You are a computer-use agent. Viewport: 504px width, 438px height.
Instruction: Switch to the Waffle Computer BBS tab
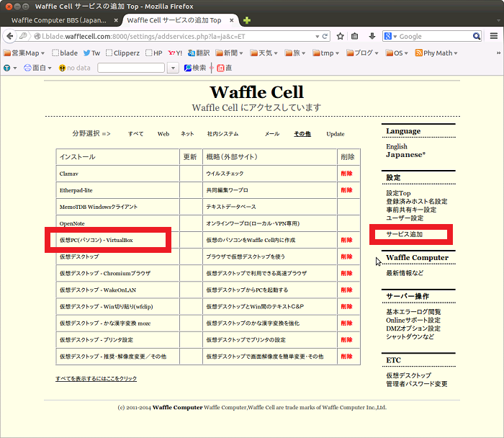(59, 20)
